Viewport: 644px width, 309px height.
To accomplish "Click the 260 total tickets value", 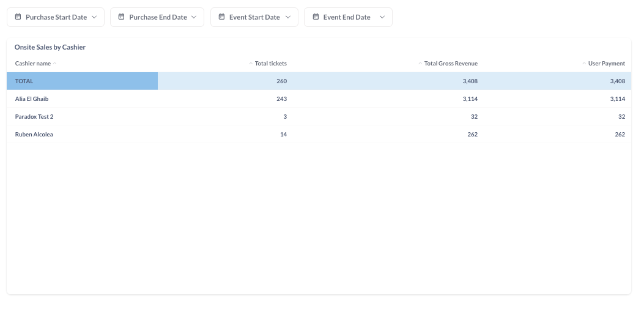I will (281, 81).
